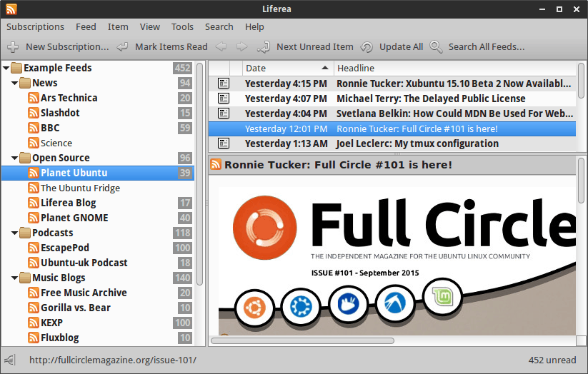Open the Subscriptions menu
The width and height of the screenshot is (588, 374).
[x=35, y=27]
